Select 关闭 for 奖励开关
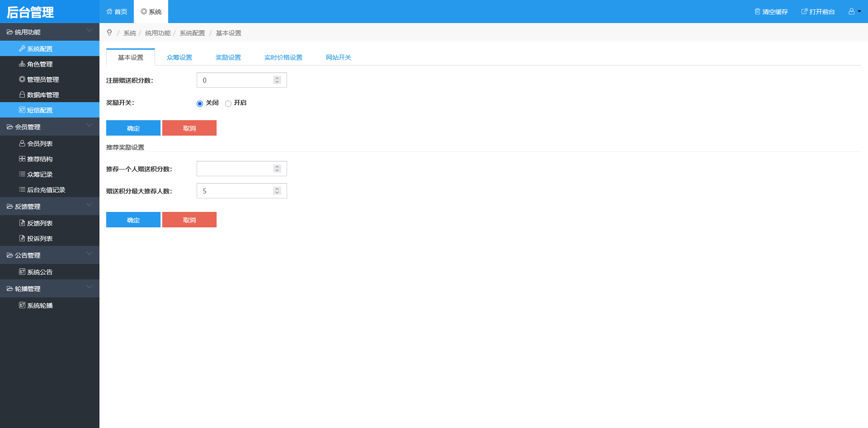 tap(200, 103)
